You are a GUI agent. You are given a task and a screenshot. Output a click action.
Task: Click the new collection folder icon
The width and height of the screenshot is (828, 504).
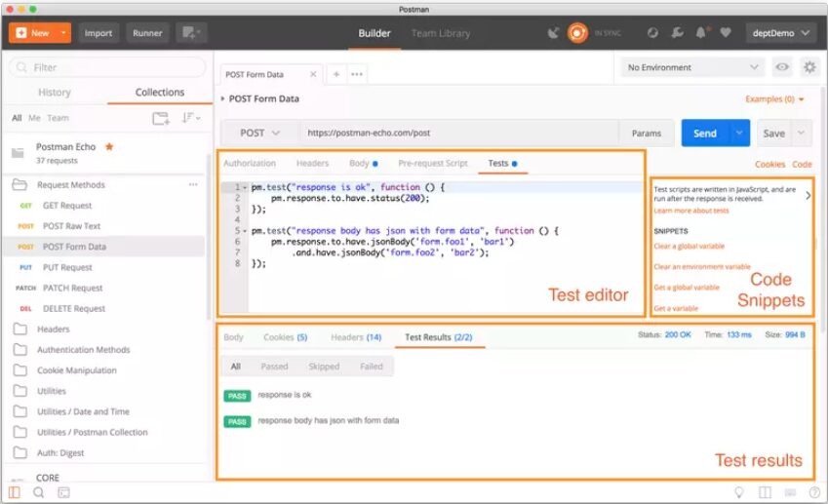(x=161, y=118)
